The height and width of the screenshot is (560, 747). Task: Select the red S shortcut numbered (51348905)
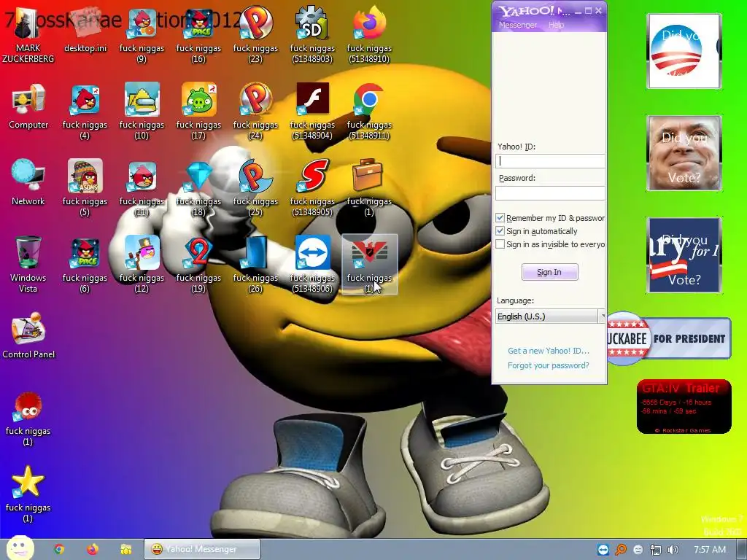coord(312,187)
